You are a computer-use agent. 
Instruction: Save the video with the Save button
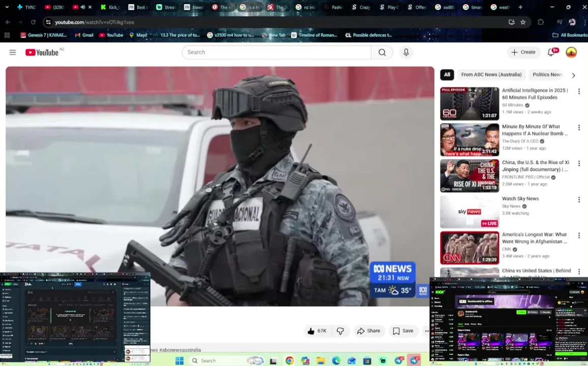coord(403,331)
